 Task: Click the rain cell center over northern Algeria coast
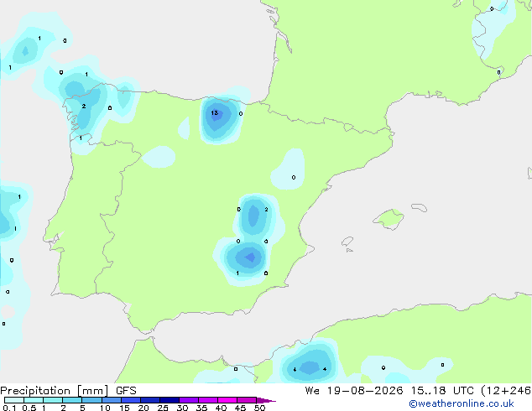(310, 367)
